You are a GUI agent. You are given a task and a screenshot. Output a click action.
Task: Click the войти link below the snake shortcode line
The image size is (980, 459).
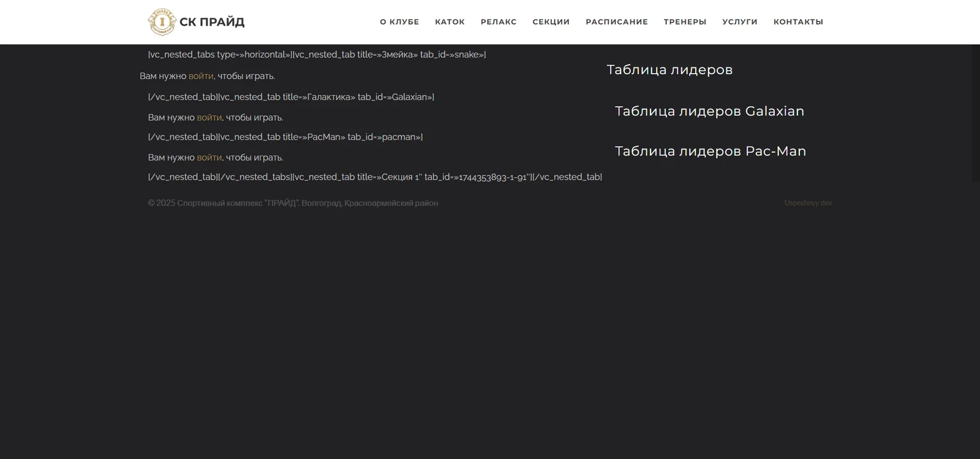click(x=201, y=76)
